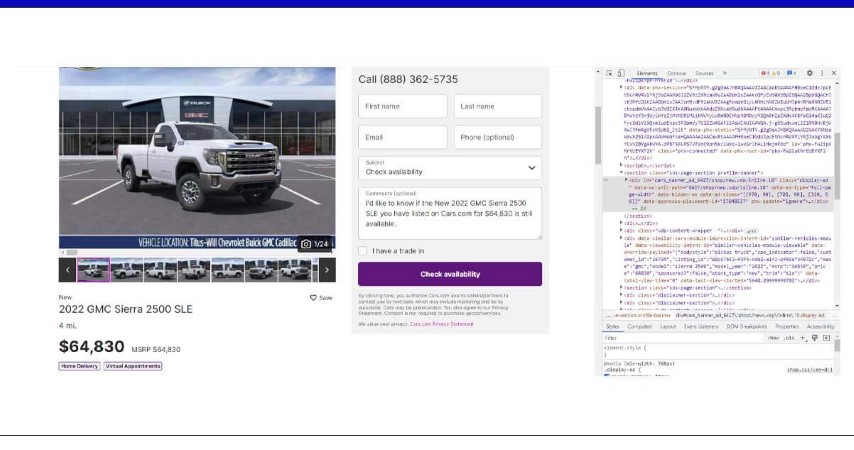The height and width of the screenshot is (450, 854).
Task: Click the Phone (optional) field
Action: point(498,137)
